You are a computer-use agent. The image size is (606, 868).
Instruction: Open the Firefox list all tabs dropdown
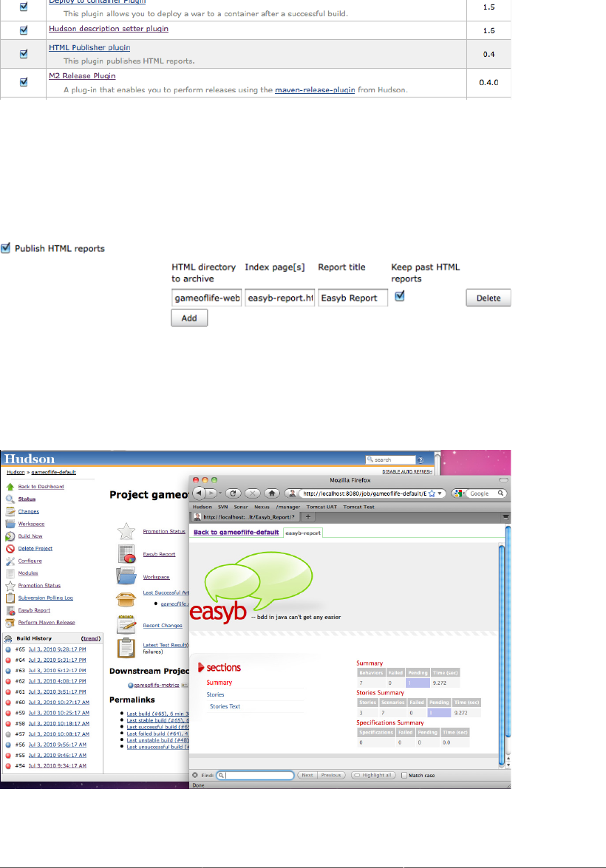coord(505,517)
